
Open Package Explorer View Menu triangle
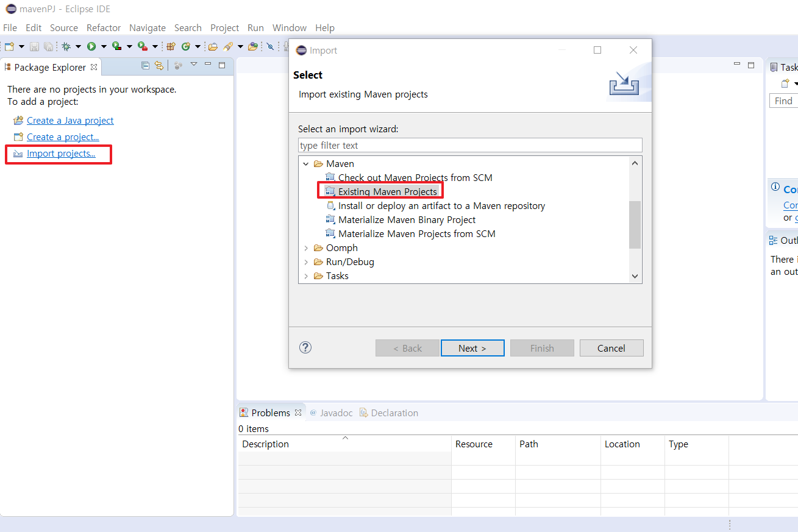click(194, 64)
